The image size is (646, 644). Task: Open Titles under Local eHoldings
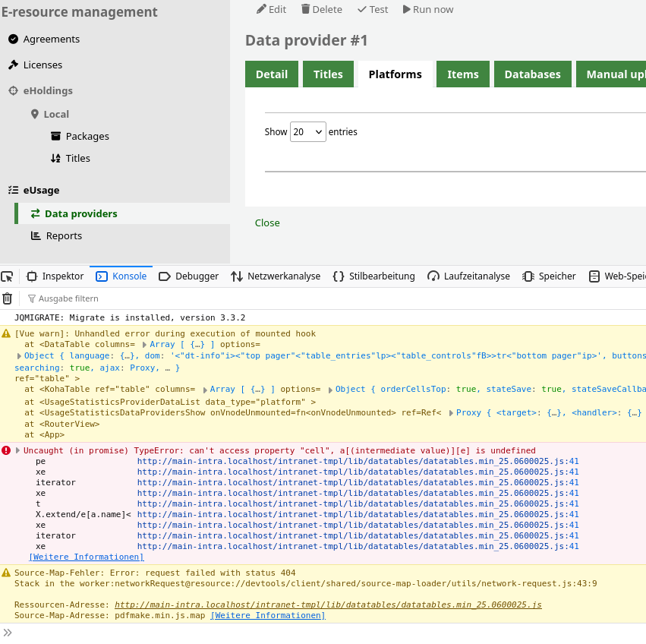point(77,158)
